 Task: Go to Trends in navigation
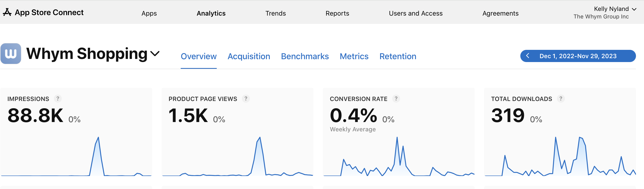276,13
